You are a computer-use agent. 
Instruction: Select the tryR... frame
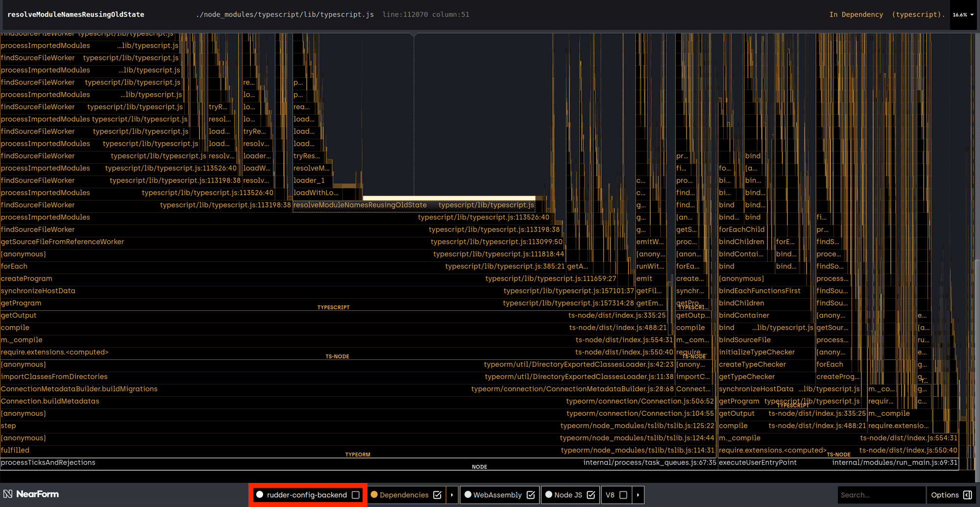click(x=219, y=107)
